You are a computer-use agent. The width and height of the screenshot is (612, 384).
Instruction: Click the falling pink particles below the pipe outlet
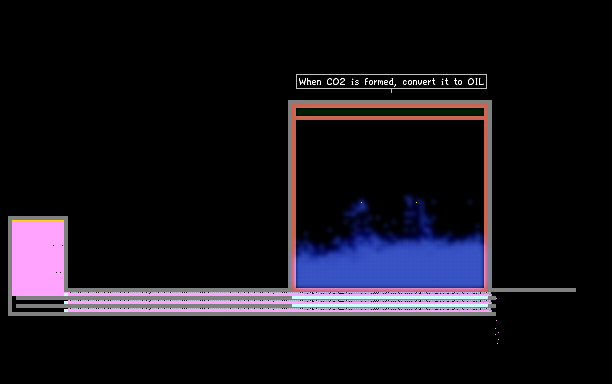coord(497,332)
